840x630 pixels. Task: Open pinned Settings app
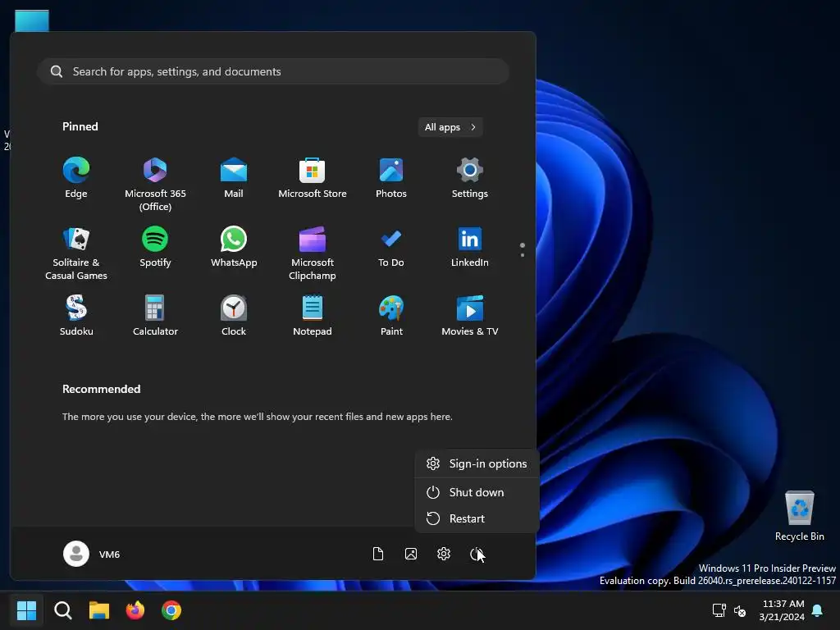pos(470,178)
